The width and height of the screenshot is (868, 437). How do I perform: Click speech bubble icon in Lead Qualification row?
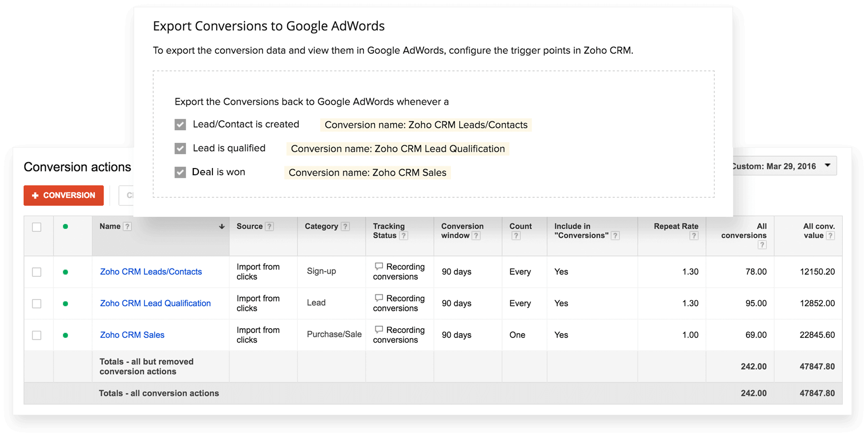click(x=379, y=298)
